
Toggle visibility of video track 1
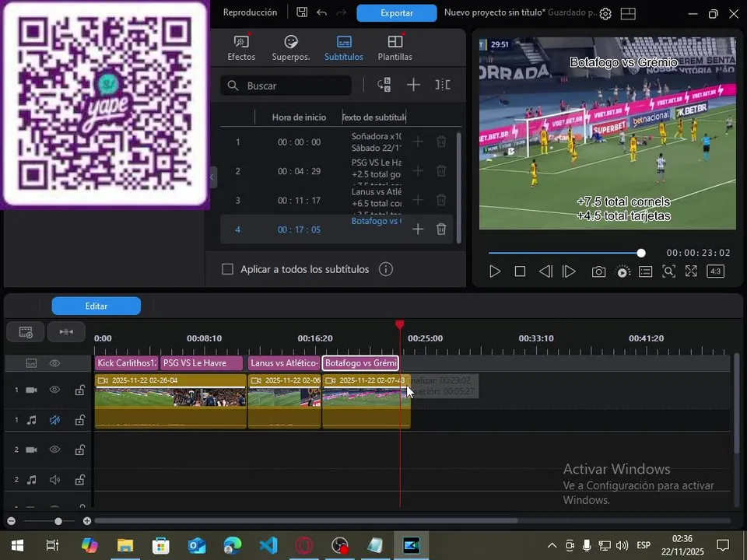[x=54, y=390]
